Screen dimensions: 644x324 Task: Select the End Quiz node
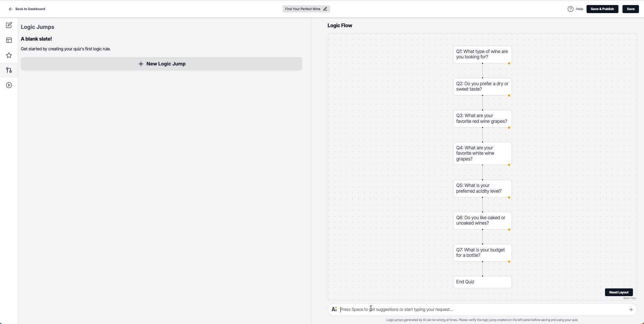[x=482, y=282]
